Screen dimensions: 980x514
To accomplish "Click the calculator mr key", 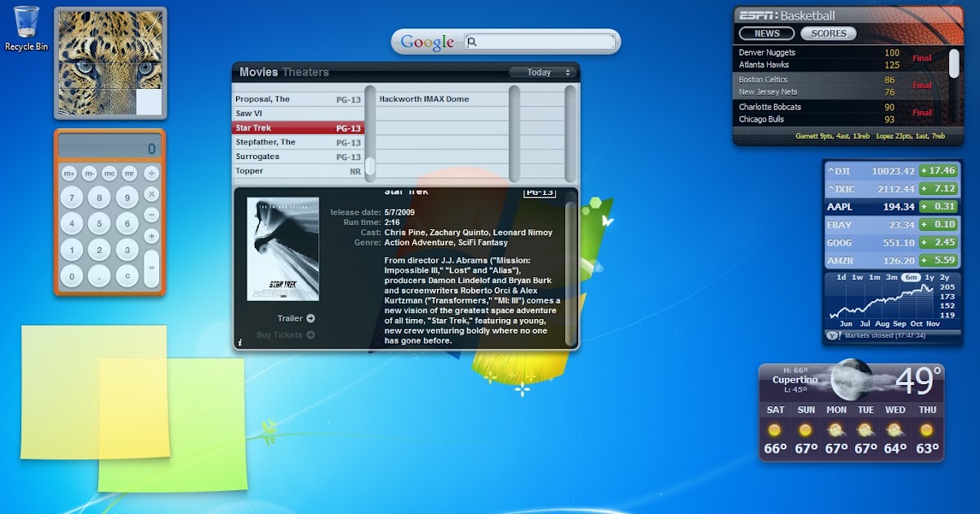I will (130, 173).
